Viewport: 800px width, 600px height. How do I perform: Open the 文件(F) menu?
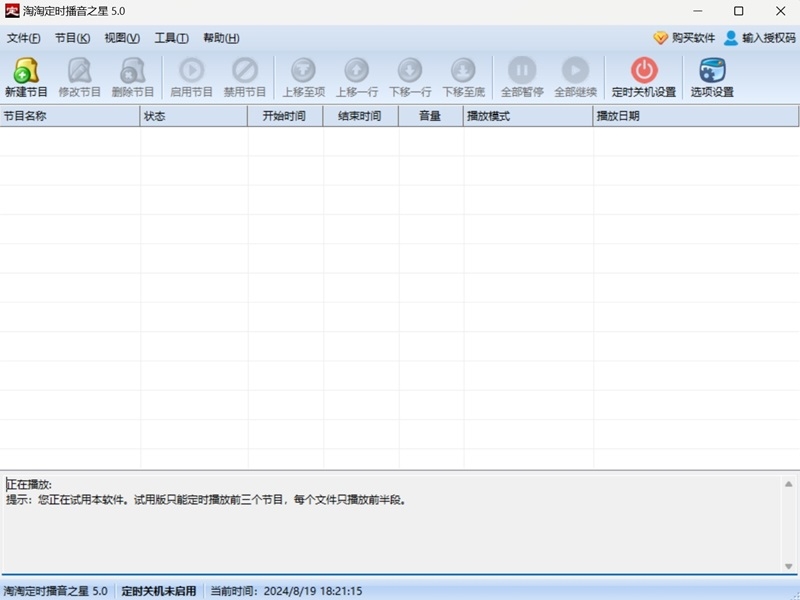point(22,37)
